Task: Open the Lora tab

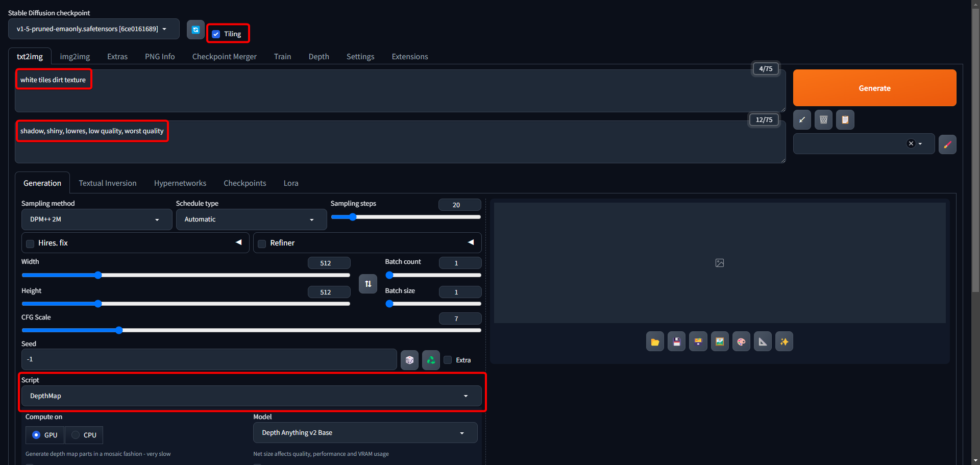Action: (x=291, y=183)
